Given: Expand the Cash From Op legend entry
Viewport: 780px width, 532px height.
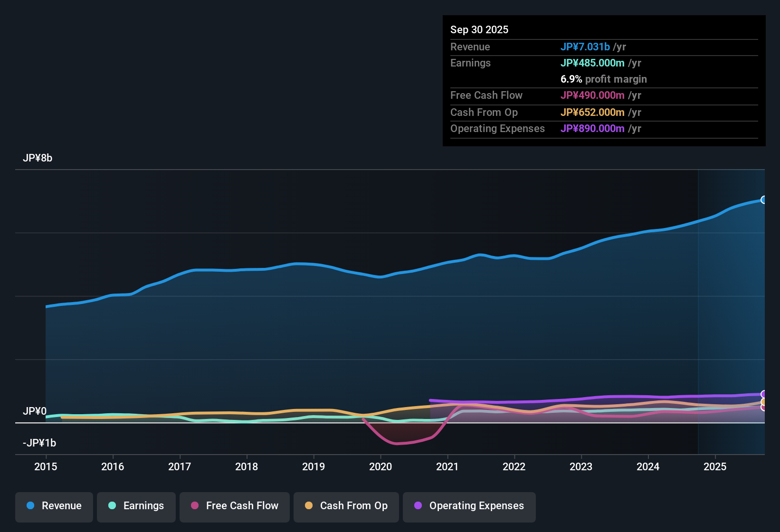Looking at the screenshot, I should click(x=346, y=506).
